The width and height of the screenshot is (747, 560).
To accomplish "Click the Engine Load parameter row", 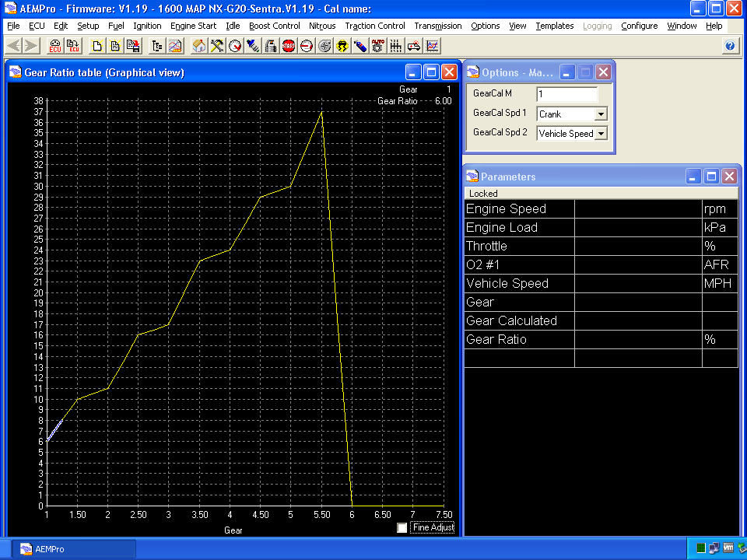I will [x=601, y=228].
